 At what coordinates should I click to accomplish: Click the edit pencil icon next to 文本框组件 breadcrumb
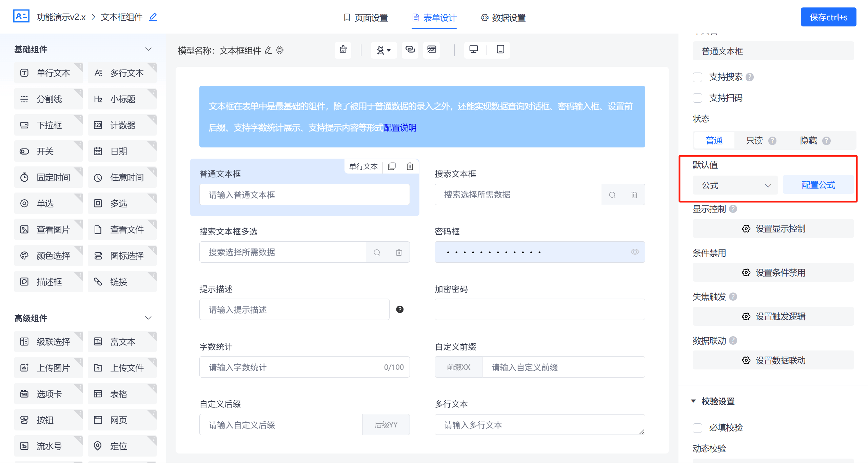(x=153, y=17)
